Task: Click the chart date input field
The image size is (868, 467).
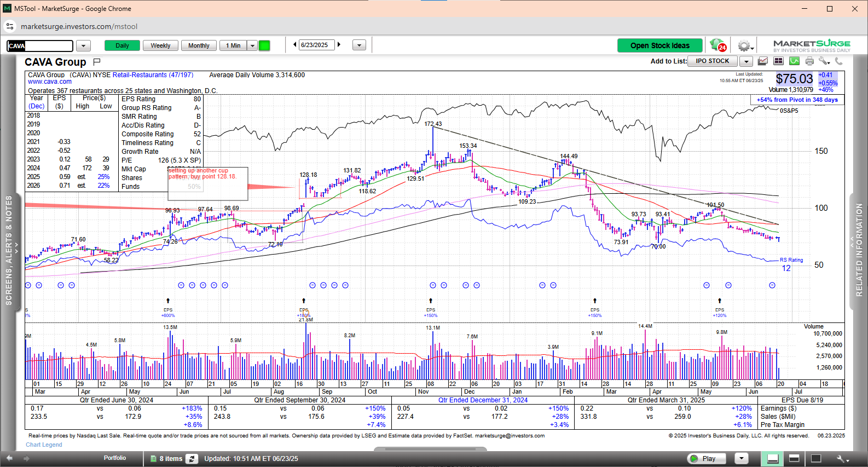Action: pos(316,45)
